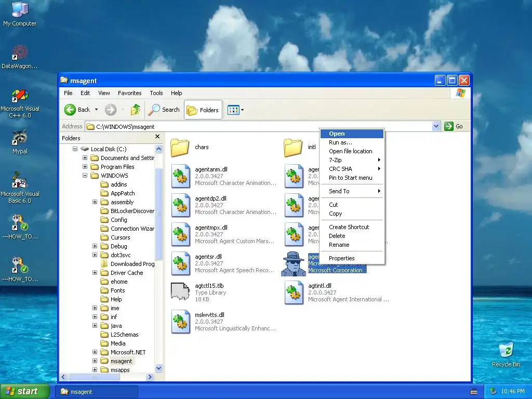
Task: Open the Edit menu
Action: pos(85,93)
